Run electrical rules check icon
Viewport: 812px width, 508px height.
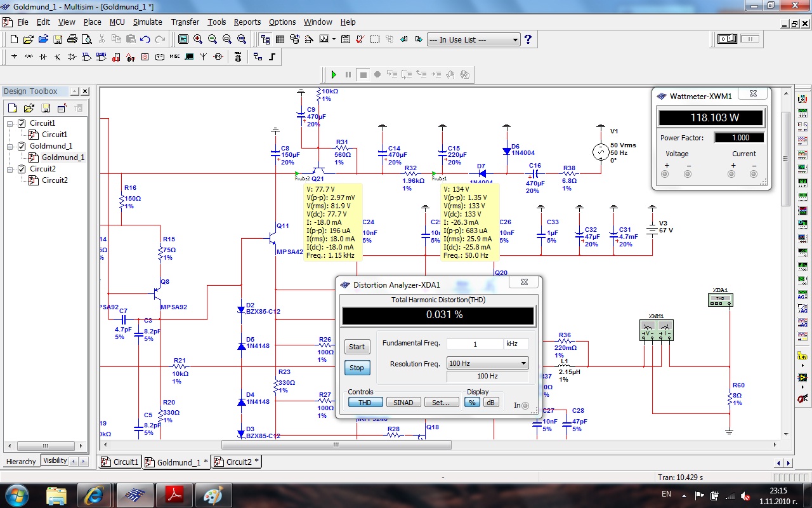click(x=360, y=39)
